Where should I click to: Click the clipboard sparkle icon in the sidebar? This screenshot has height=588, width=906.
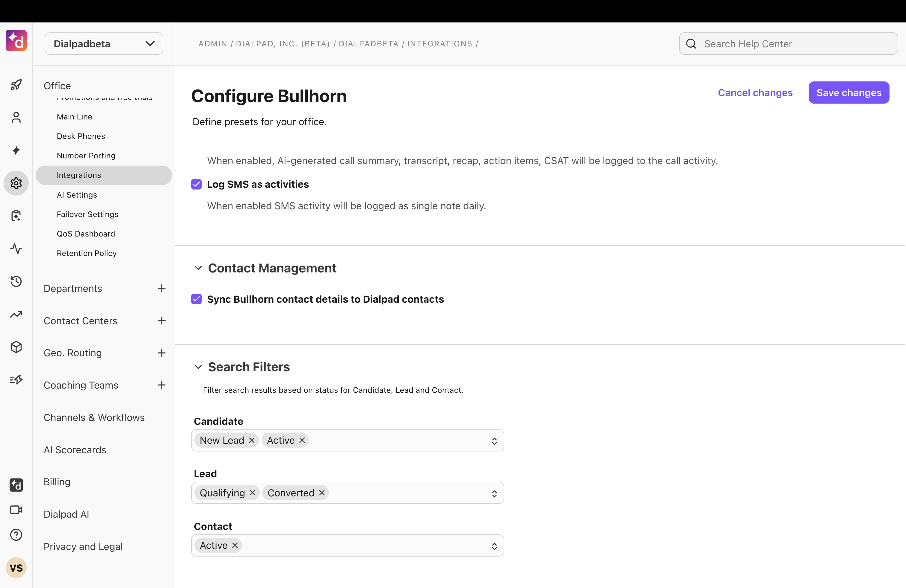click(16, 216)
